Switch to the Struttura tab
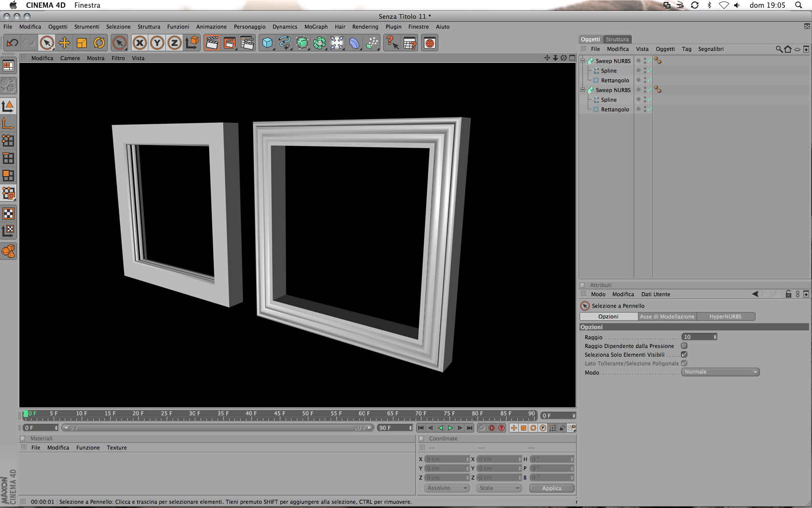The height and width of the screenshot is (508, 812). (617, 39)
